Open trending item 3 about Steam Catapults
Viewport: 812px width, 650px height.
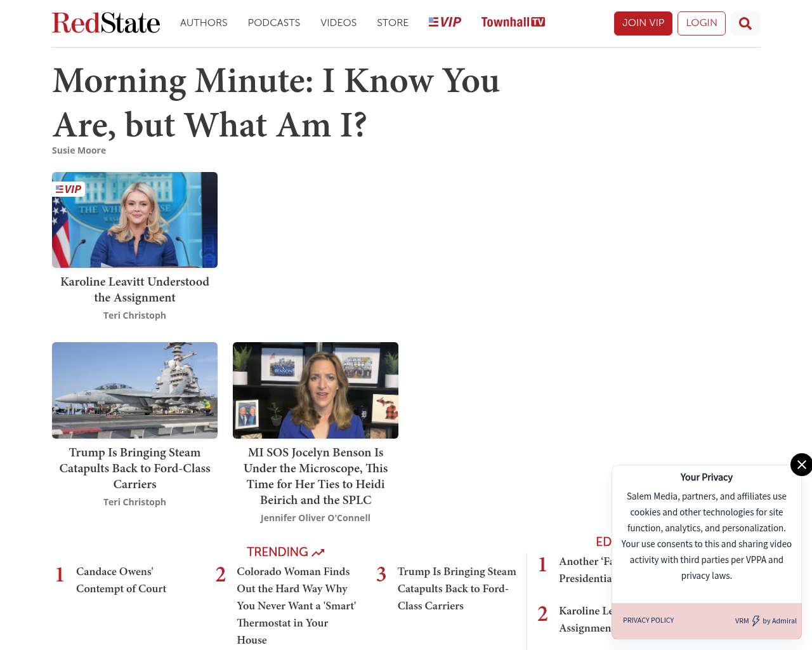(x=457, y=588)
